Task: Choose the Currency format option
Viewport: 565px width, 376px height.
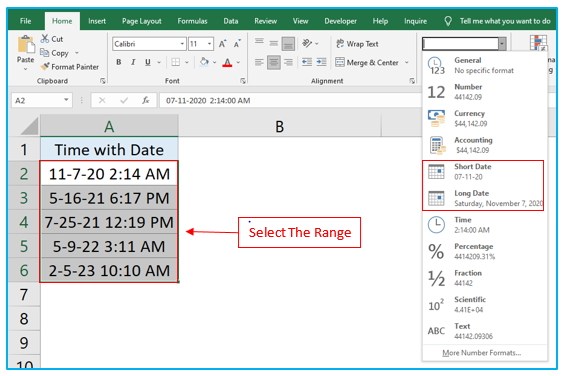Action: (x=485, y=118)
